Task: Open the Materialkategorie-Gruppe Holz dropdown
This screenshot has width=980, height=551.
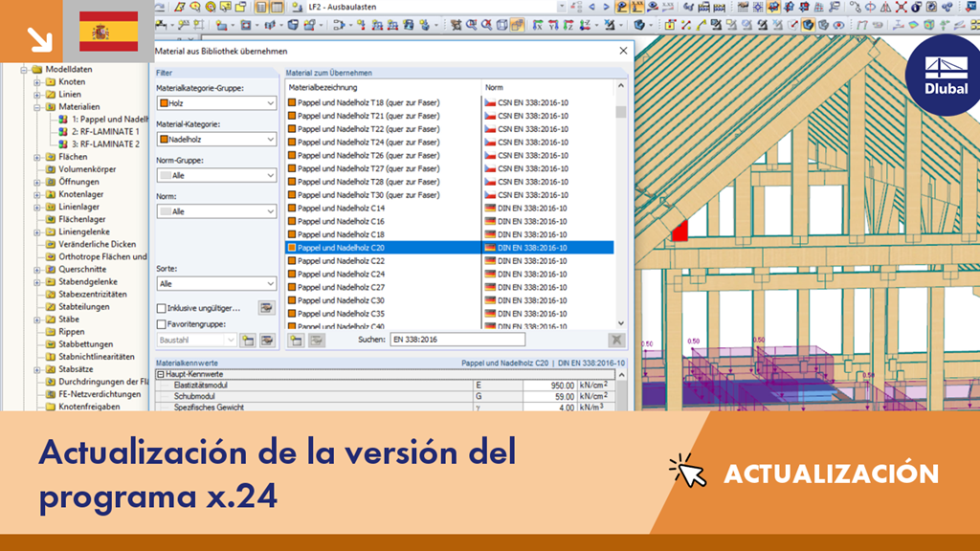Action: tap(216, 103)
